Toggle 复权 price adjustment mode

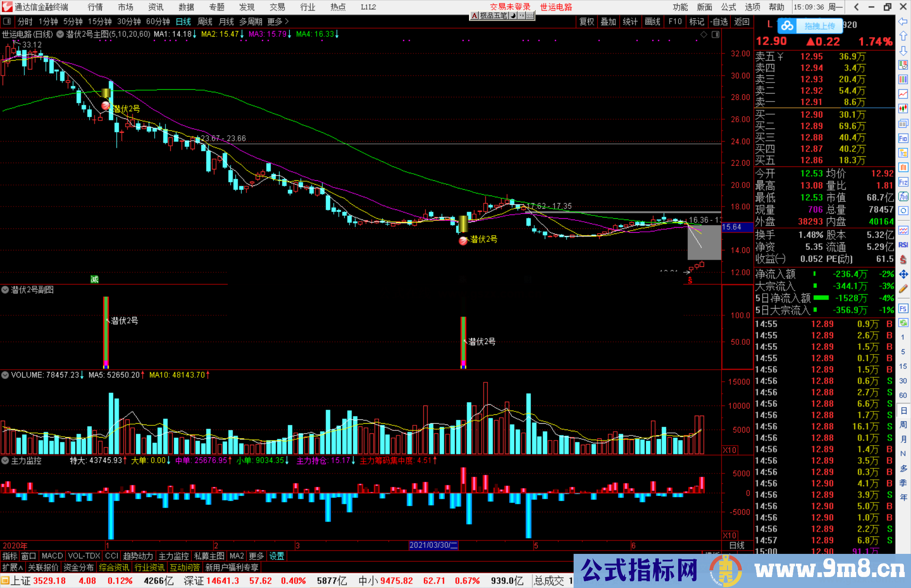coord(586,21)
